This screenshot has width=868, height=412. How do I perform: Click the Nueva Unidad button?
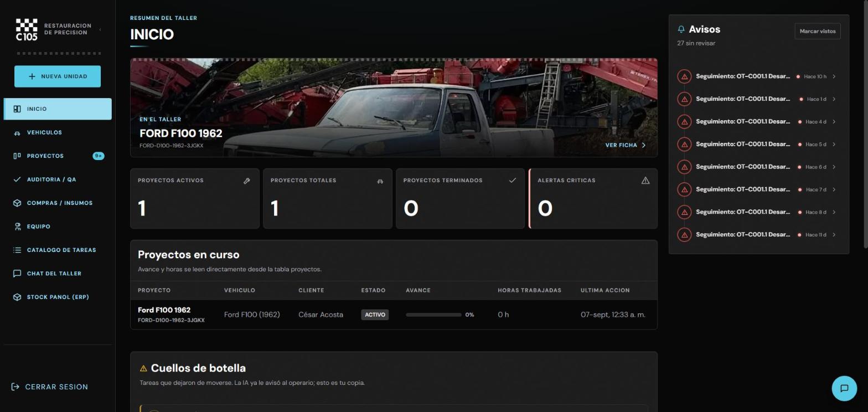[58, 76]
